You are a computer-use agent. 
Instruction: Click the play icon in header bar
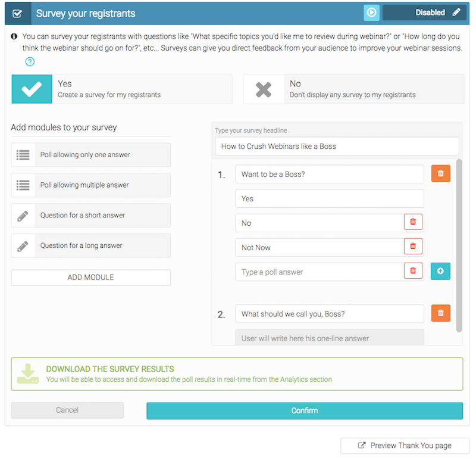pos(371,13)
